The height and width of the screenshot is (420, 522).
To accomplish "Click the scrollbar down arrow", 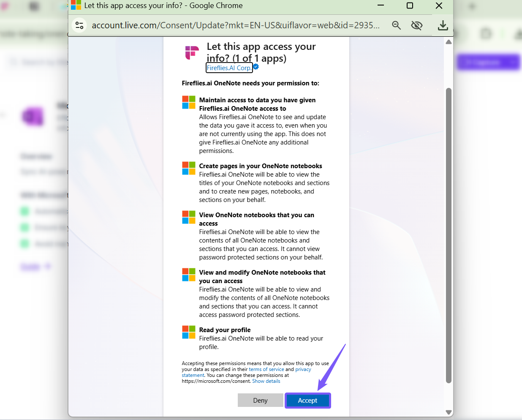I will coord(449,412).
